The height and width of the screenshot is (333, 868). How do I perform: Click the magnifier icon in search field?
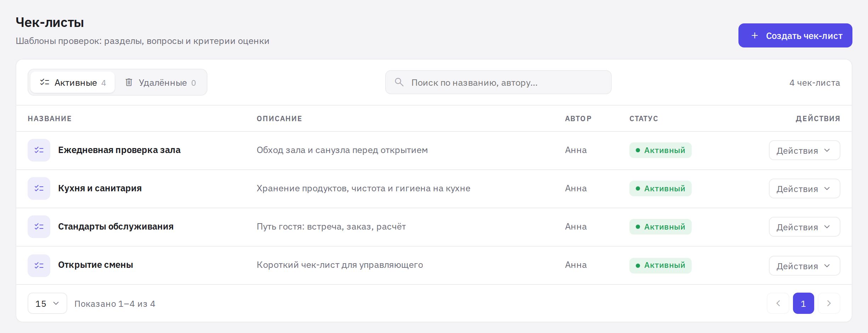click(x=399, y=82)
